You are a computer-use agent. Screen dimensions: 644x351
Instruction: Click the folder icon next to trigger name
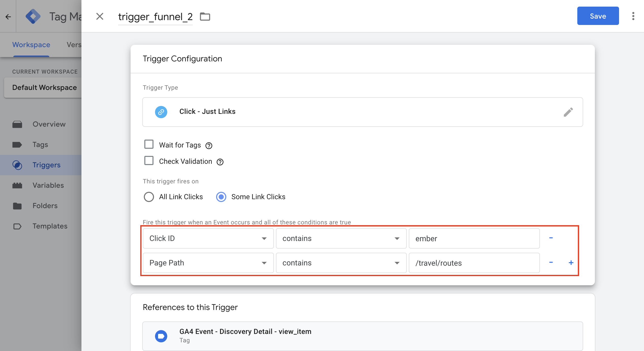(x=205, y=17)
